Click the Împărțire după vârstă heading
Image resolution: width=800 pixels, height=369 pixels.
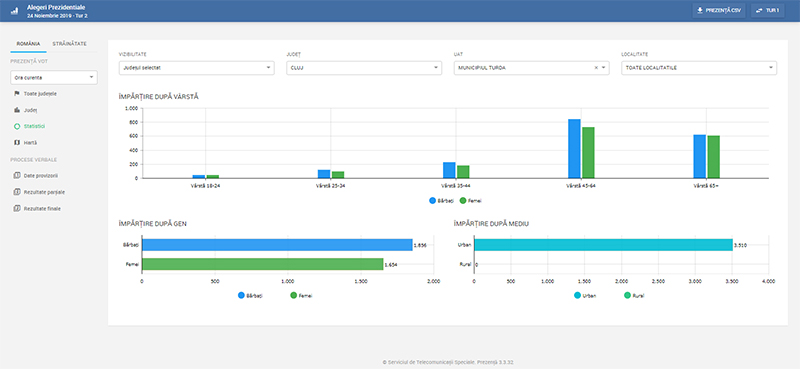click(x=159, y=96)
